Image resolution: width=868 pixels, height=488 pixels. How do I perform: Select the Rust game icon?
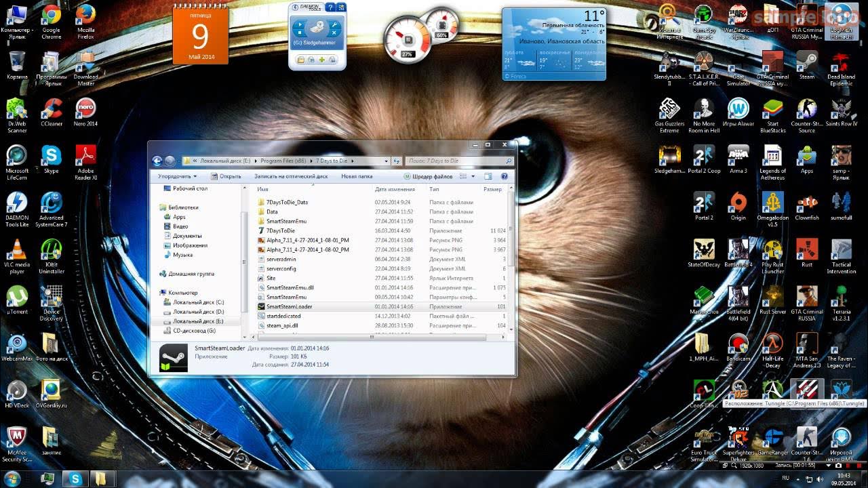coord(807,253)
